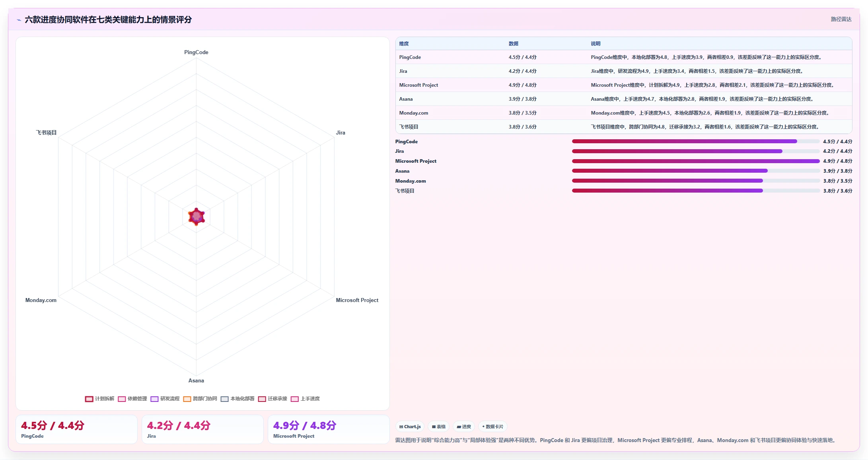Viewport: 868px width, 460px height.
Task: Click the 飞书项目 label in progress list
Action: 405,191
